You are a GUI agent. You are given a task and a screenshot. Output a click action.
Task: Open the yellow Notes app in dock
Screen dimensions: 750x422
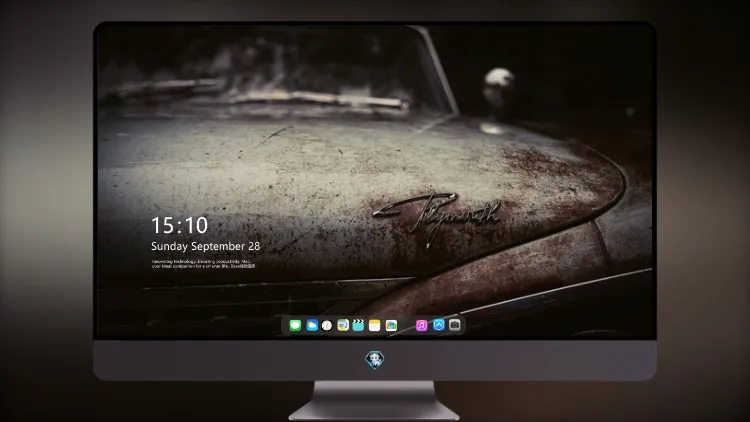[375, 325]
